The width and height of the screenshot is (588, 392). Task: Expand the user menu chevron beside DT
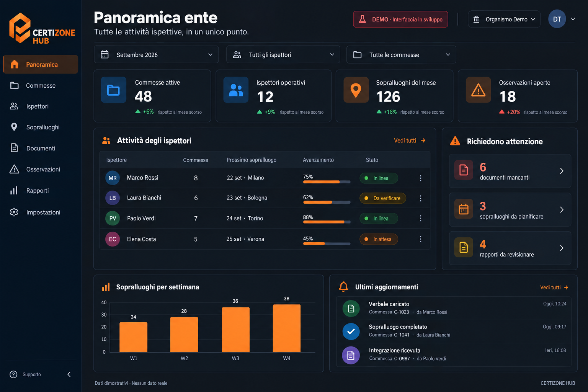(573, 19)
